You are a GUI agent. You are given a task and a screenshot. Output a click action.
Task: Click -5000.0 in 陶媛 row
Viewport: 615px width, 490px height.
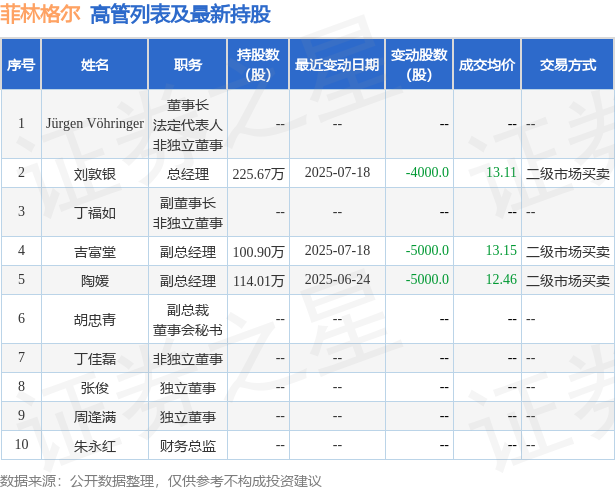[427, 279]
